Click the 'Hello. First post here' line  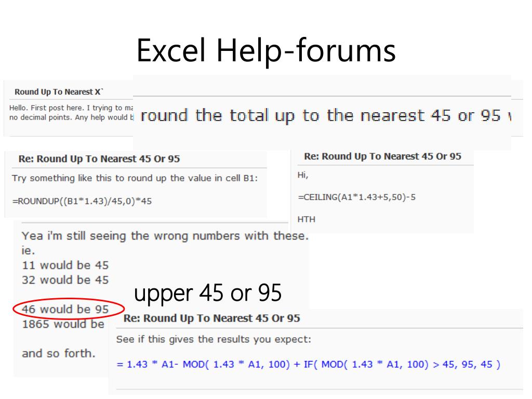(x=71, y=108)
